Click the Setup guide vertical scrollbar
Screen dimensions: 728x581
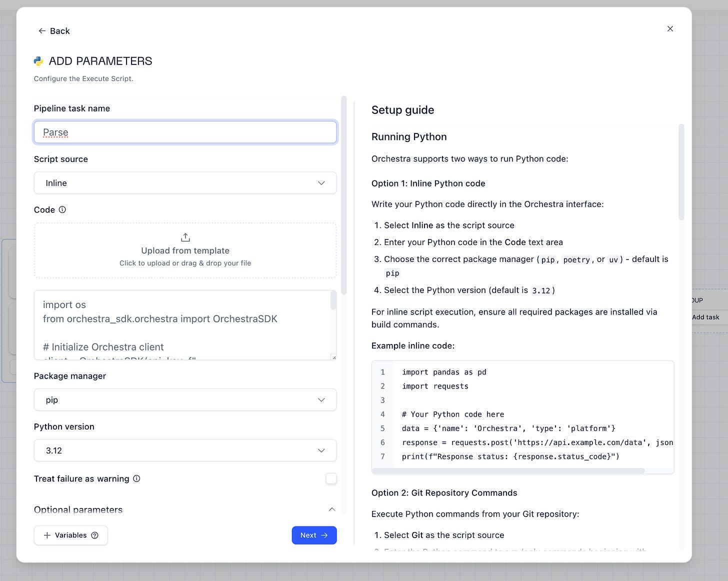(x=681, y=172)
